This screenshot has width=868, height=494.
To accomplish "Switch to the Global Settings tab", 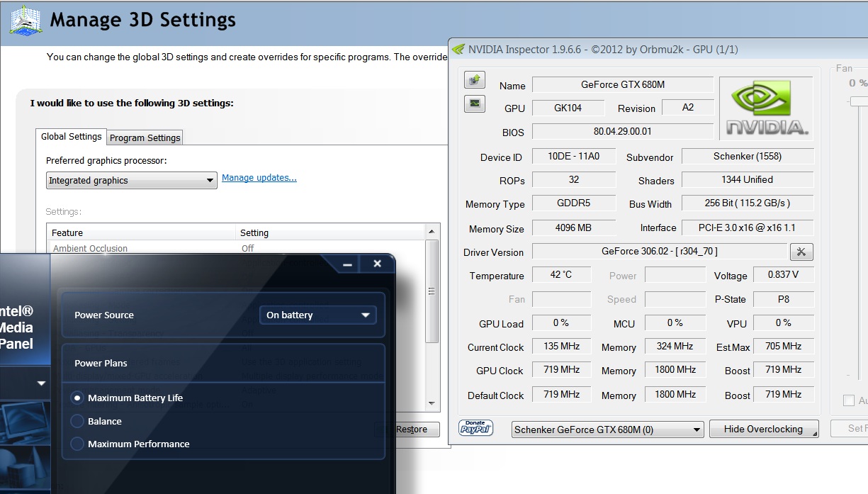I will 71,137.
